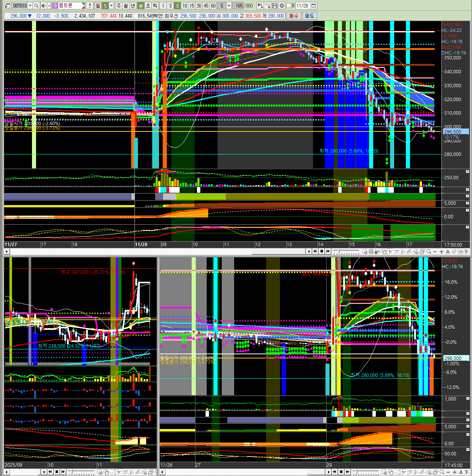The height and width of the screenshot is (476, 472).
Task: Open the calendar picker next to 11/28
Action: (313, 6)
